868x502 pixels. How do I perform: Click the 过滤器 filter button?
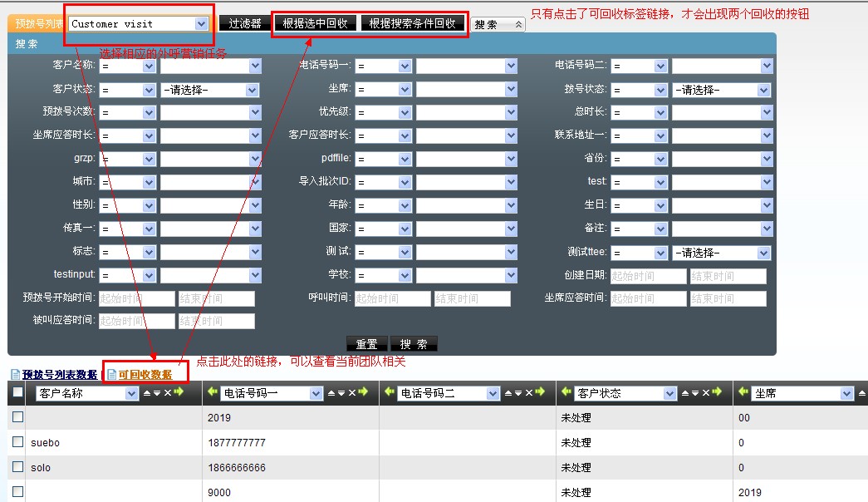tap(245, 23)
